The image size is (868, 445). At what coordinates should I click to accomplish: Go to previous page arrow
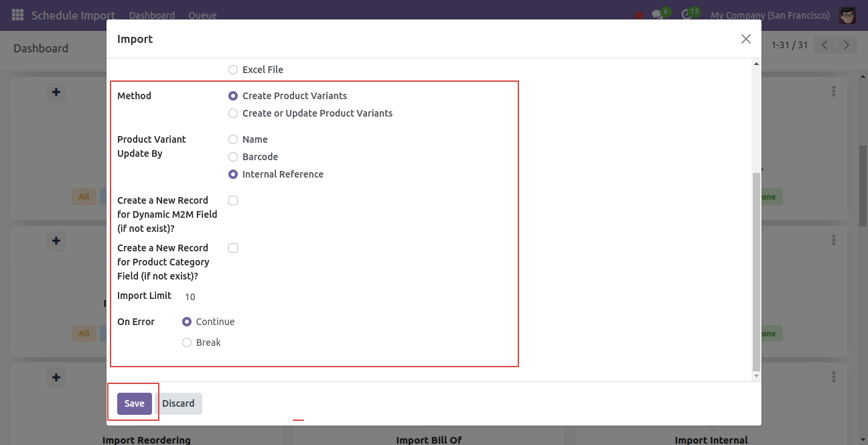tap(825, 45)
